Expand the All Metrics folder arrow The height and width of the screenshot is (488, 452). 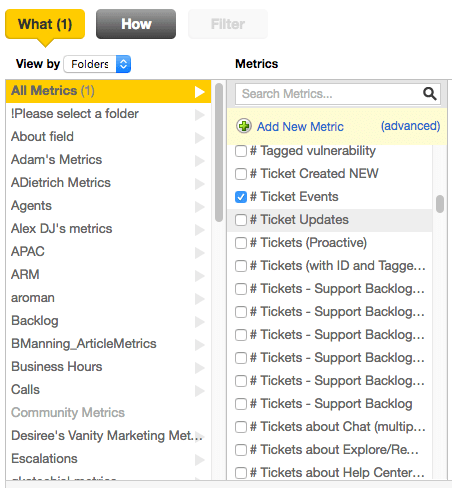click(200, 92)
